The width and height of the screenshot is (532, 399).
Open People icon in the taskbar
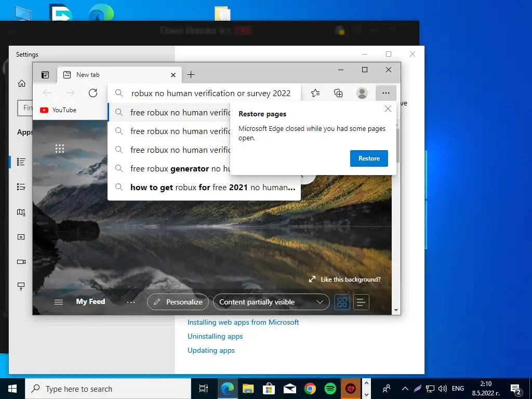(387, 389)
